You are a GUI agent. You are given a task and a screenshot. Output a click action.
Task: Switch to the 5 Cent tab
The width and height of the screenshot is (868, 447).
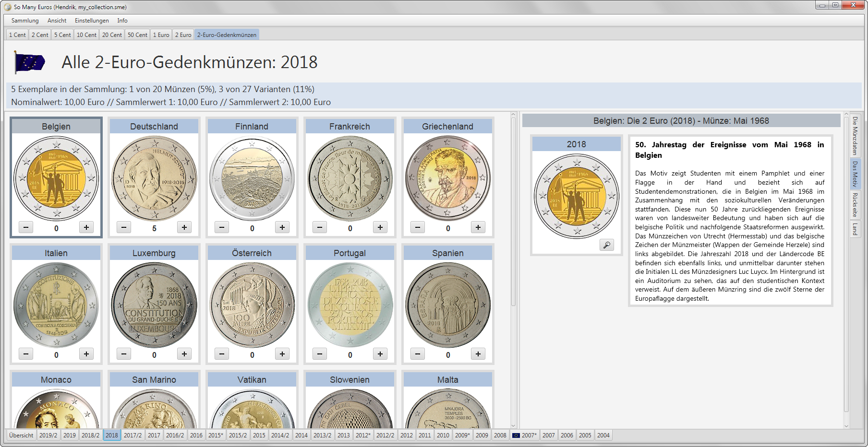[62, 35]
